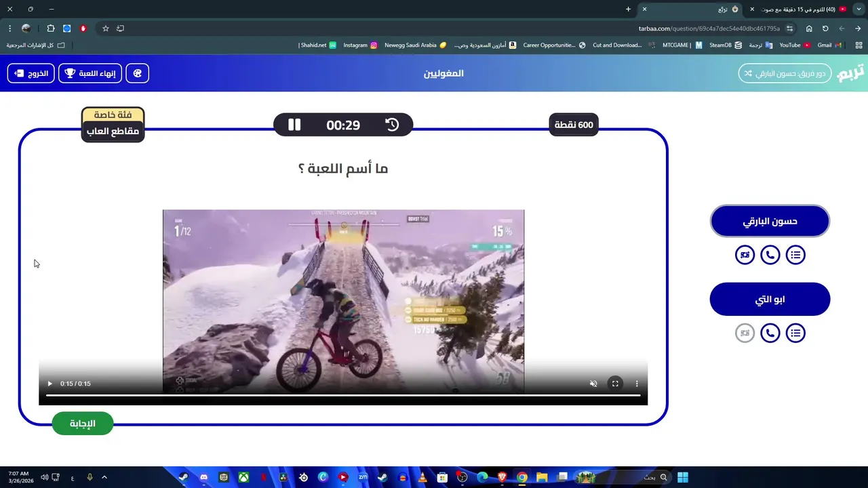Image resolution: width=868 pixels, height=488 pixels.
Task: Reset the countdown timer with the history icon
Action: coord(392,125)
